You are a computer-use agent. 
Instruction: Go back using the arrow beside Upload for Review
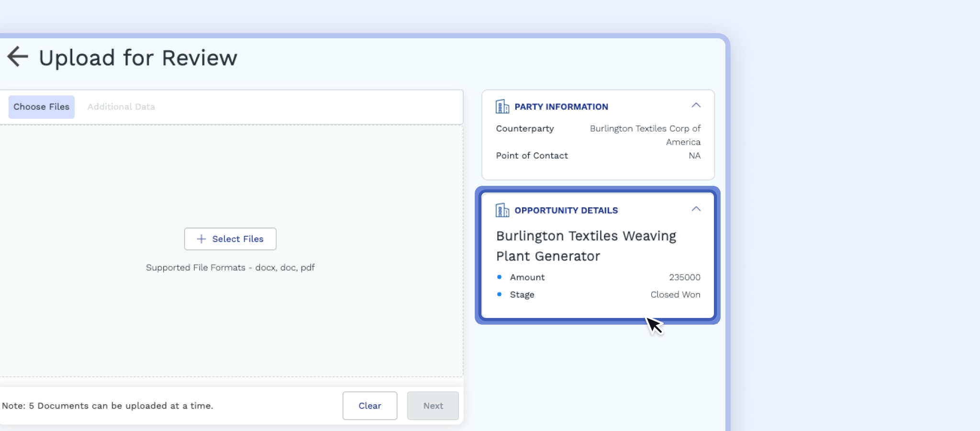point(18,57)
